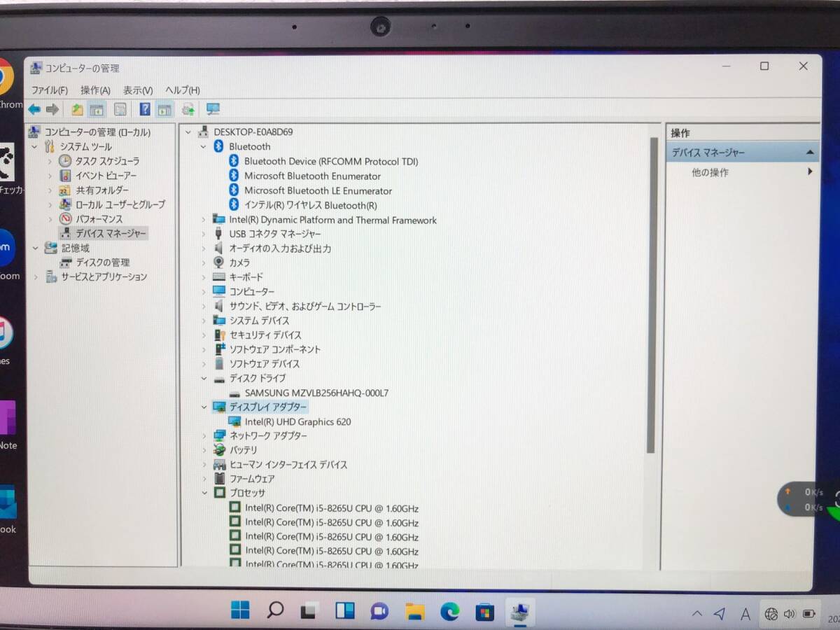This screenshot has width=840, height=630.
Task: Expand the タスク スケジューラ node
Action: click(50, 161)
